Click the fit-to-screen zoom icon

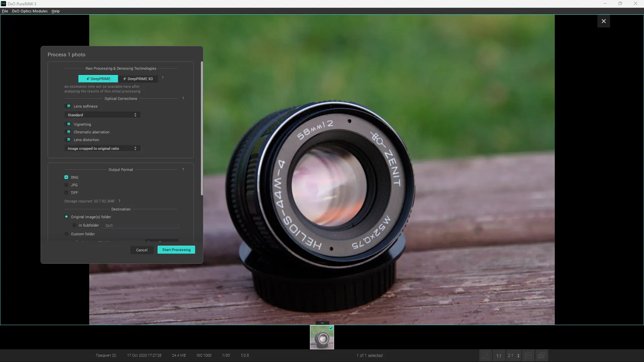(486, 356)
